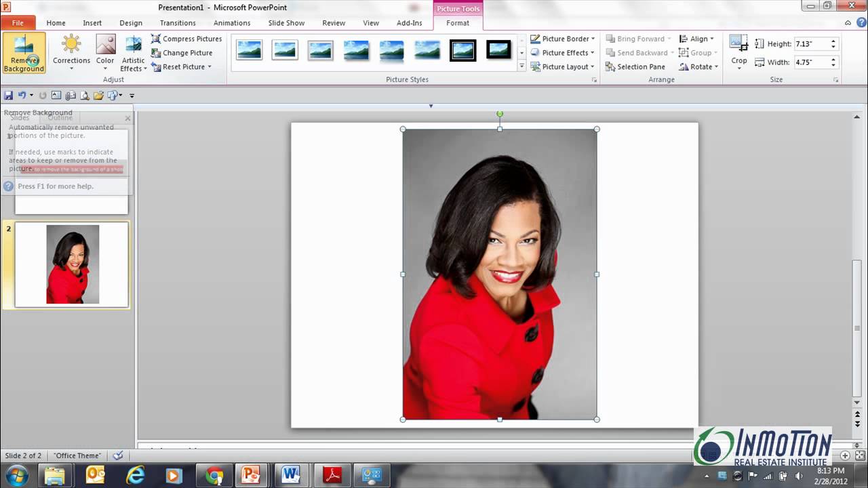This screenshot has width=868, height=488.
Task: Open the Picture Border dropdown
Action: click(x=563, y=39)
